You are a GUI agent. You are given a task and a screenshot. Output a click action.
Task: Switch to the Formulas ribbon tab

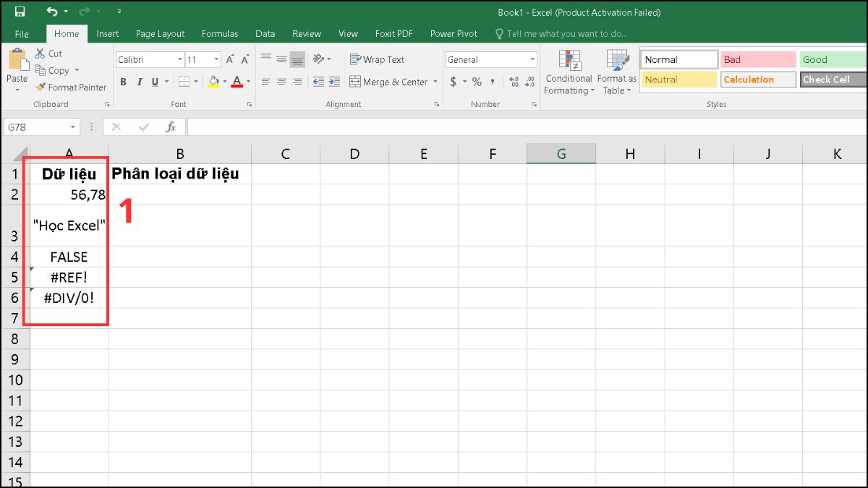click(x=220, y=33)
